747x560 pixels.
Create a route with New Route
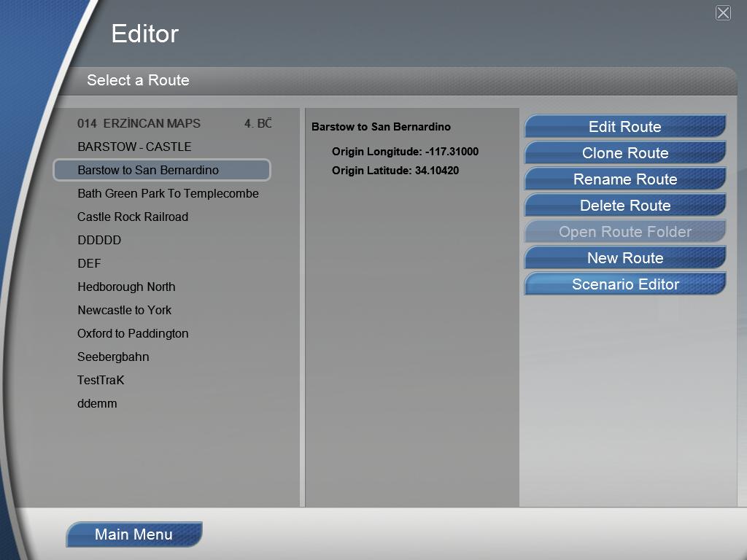pyautogui.click(x=625, y=257)
